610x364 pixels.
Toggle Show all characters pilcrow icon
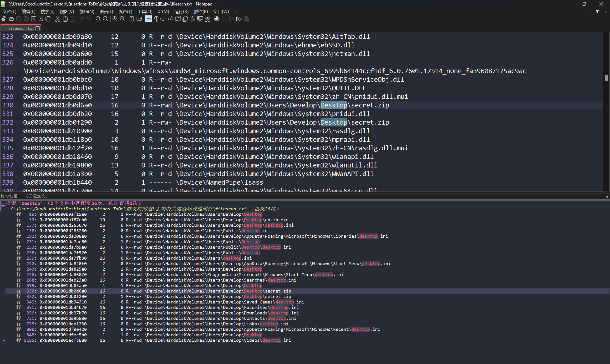(x=156, y=19)
